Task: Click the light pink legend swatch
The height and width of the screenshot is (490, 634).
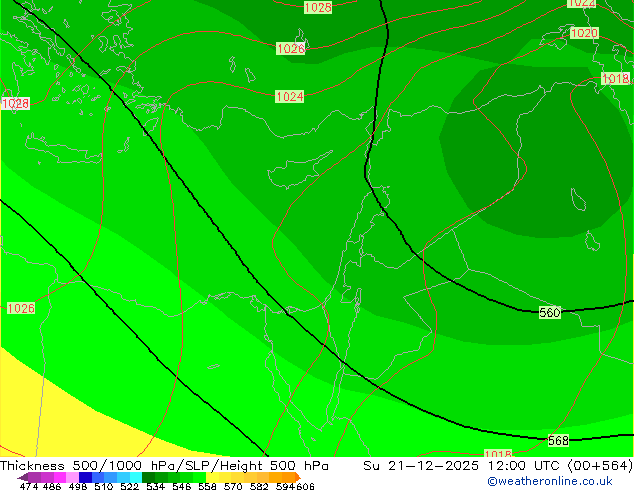Action: 72,477
